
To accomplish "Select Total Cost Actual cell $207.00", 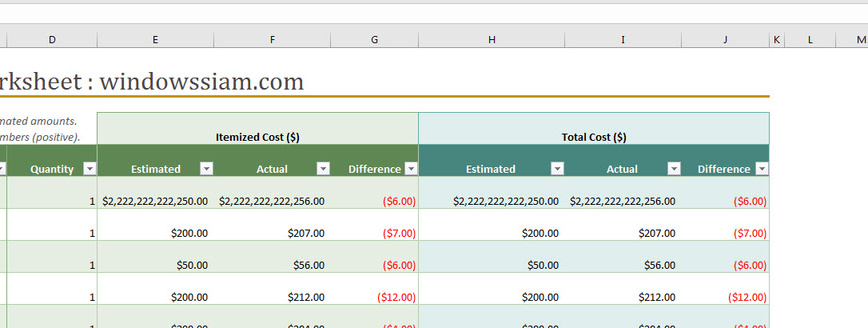I will [623, 225].
